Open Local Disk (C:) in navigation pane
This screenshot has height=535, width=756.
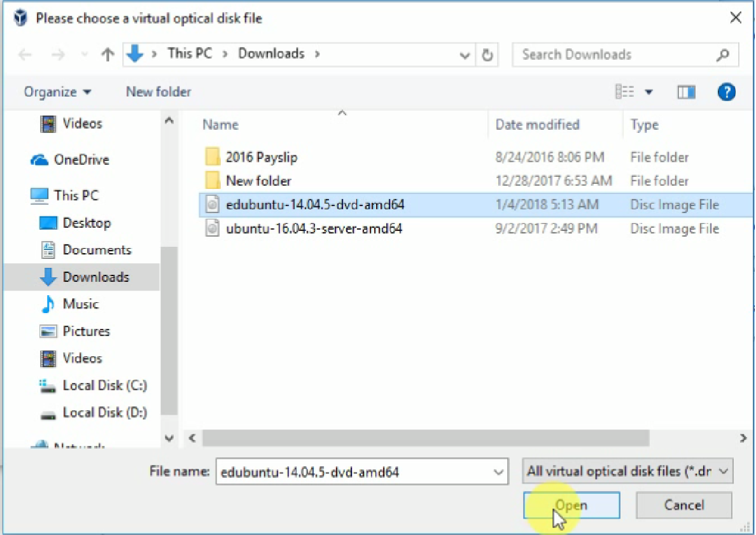tap(104, 385)
